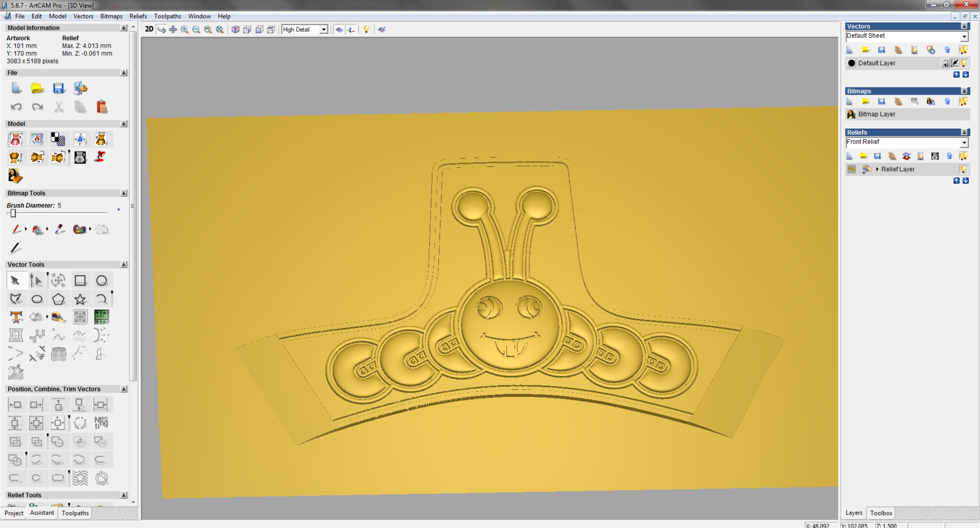
Task: Open the Default Sheet dropdown
Action: pos(964,36)
